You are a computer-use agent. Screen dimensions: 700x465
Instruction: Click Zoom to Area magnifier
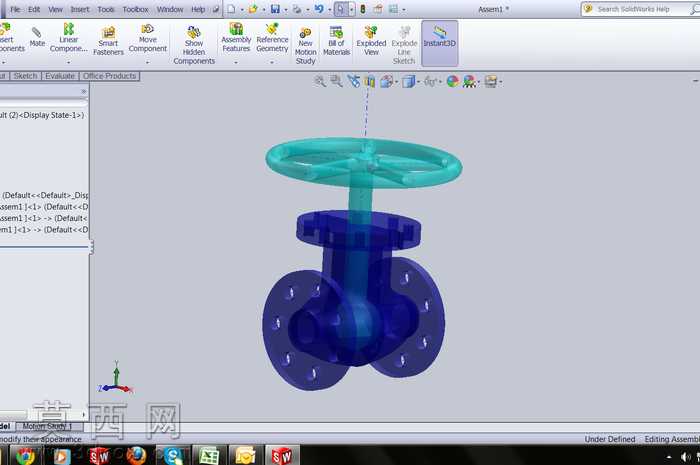pos(336,81)
